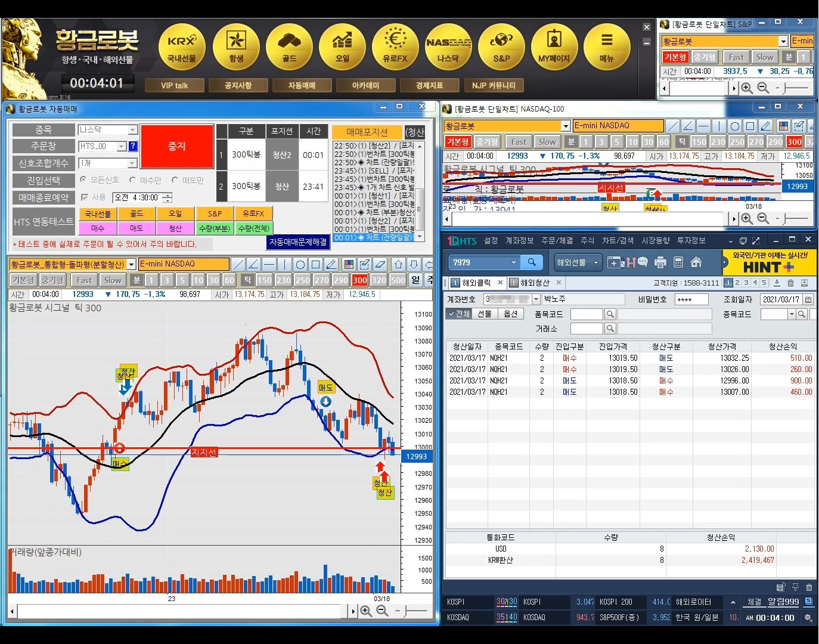Image resolution: width=819 pixels, height=644 pixels.
Task: Click the search magnifier beside 7979 in 1Q HTS
Action: pyautogui.click(x=532, y=262)
